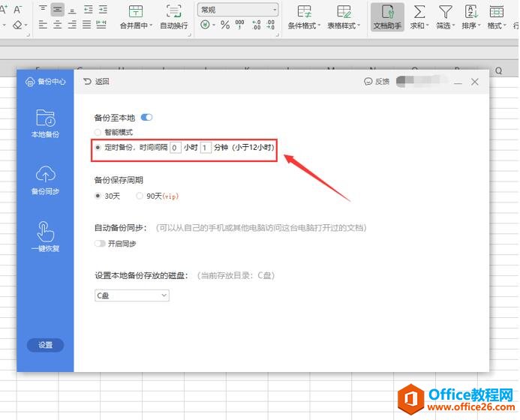Select the 90天 retention option
The width and height of the screenshot is (520, 420).
click(140, 196)
